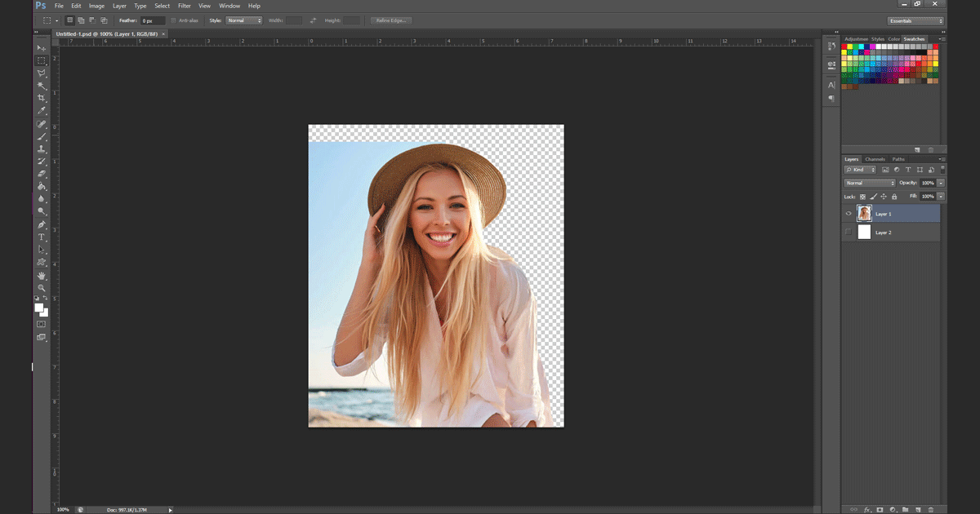Open the Layers panel flyout menu
The width and height of the screenshot is (980, 514).
[942, 159]
